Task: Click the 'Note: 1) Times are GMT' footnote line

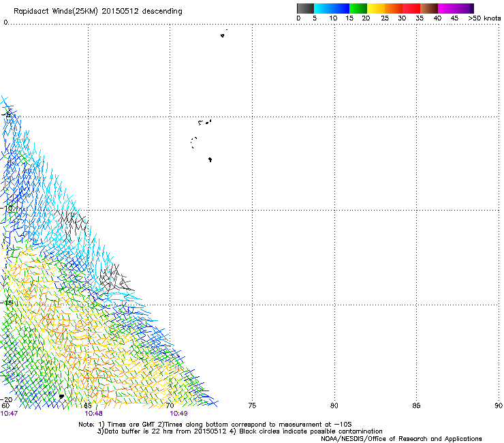Action: (215, 425)
